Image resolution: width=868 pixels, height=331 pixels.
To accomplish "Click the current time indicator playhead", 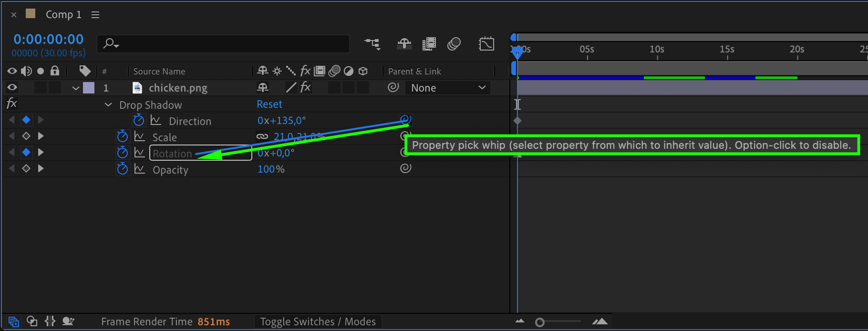I will tap(517, 52).
